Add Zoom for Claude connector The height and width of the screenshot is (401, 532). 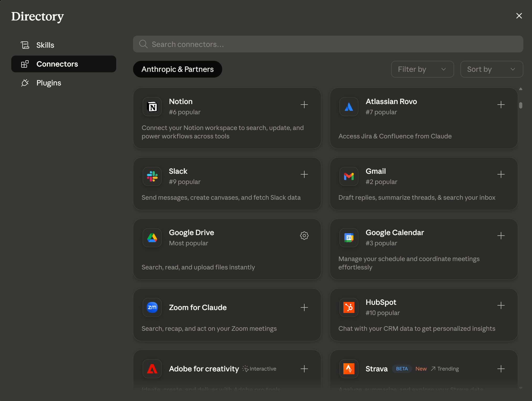pyautogui.click(x=304, y=307)
